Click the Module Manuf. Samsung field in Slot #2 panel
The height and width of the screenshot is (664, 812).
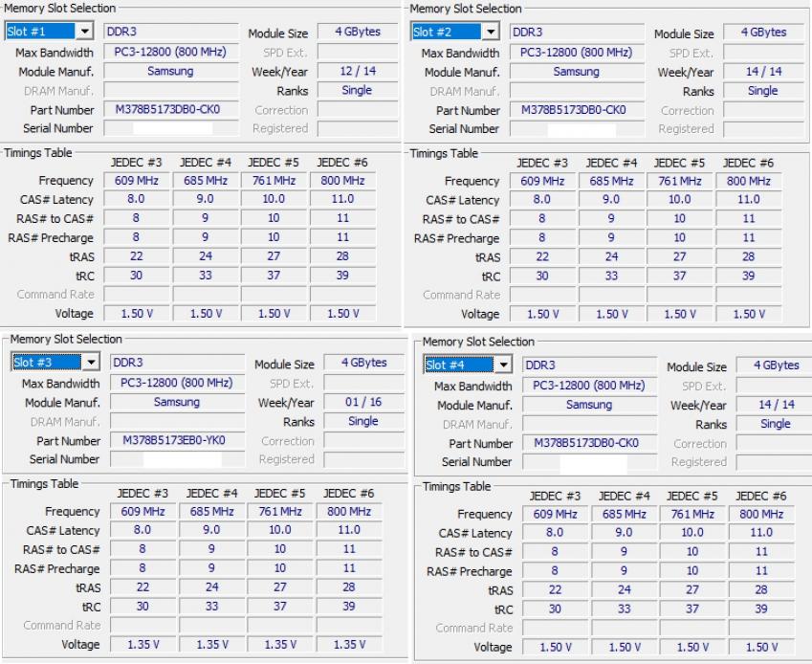(x=576, y=72)
